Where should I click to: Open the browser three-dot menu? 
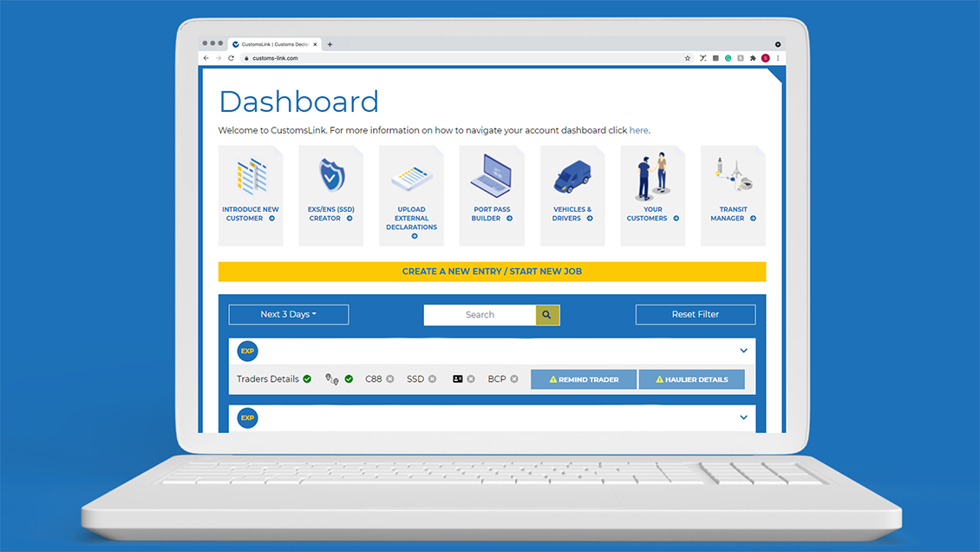(778, 58)
